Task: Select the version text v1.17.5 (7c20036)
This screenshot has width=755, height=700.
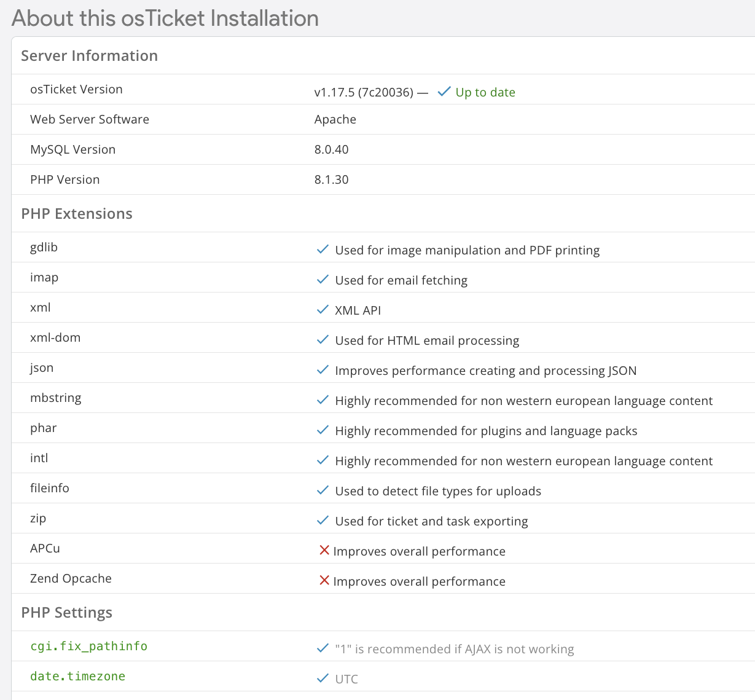Action: 364,93
